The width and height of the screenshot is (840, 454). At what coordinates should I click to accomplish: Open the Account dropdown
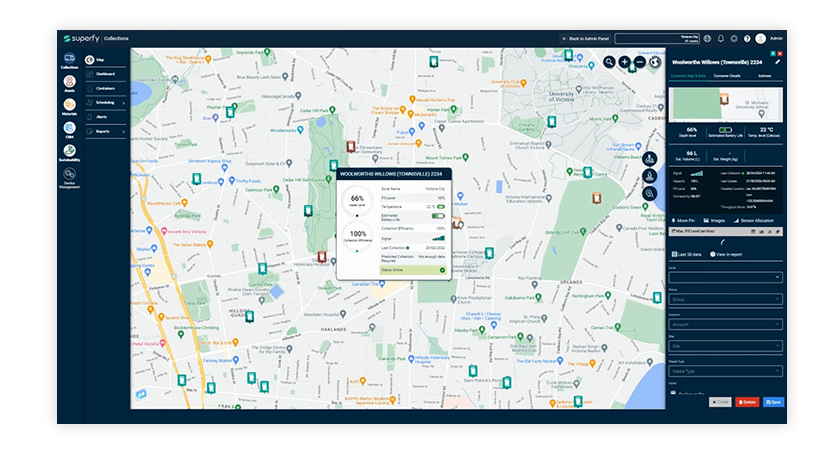point(725,324)
